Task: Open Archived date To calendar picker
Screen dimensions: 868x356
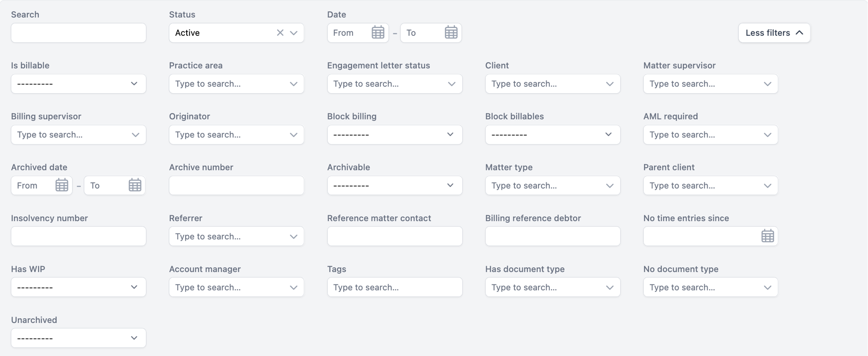Action: pyautogui.click(x=135, y=185)
